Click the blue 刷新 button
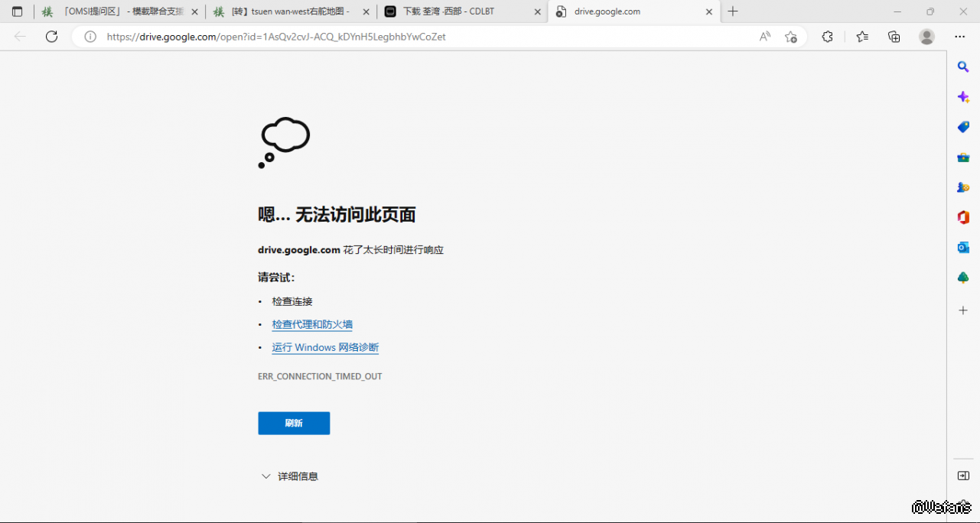980x523 pixels. (x=294, y=423)
